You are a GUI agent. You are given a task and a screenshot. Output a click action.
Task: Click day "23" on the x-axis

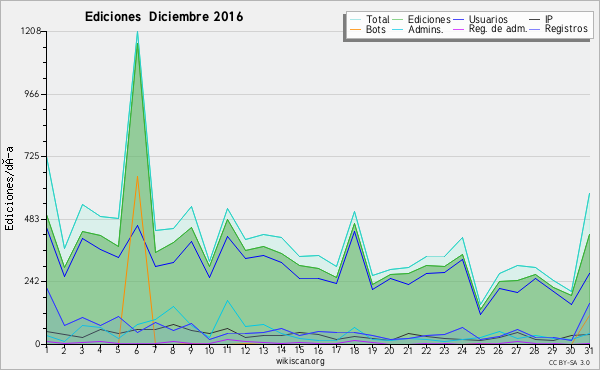(x=444, y=350)
